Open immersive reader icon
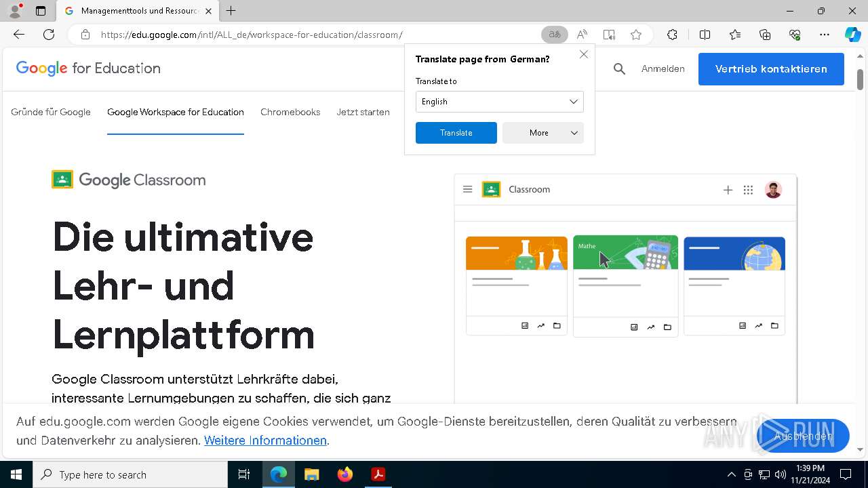Screen dimensions: 868x488 click(609, 35)
